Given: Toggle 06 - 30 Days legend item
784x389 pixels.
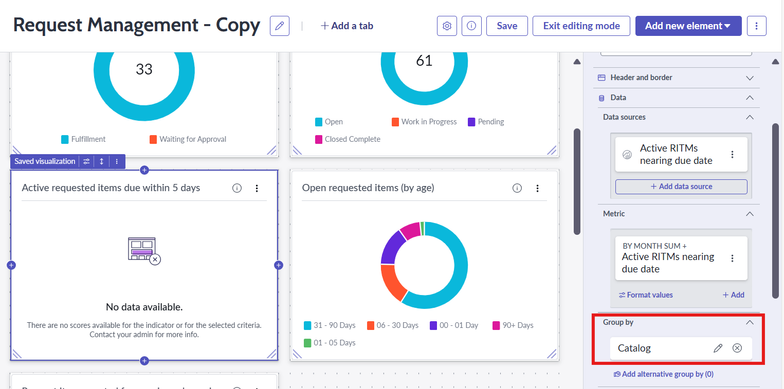Looking at the screenshot, I should 392,326.
